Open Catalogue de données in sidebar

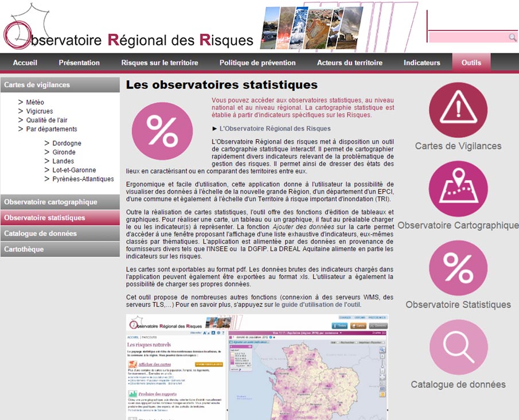pos(60,234)
